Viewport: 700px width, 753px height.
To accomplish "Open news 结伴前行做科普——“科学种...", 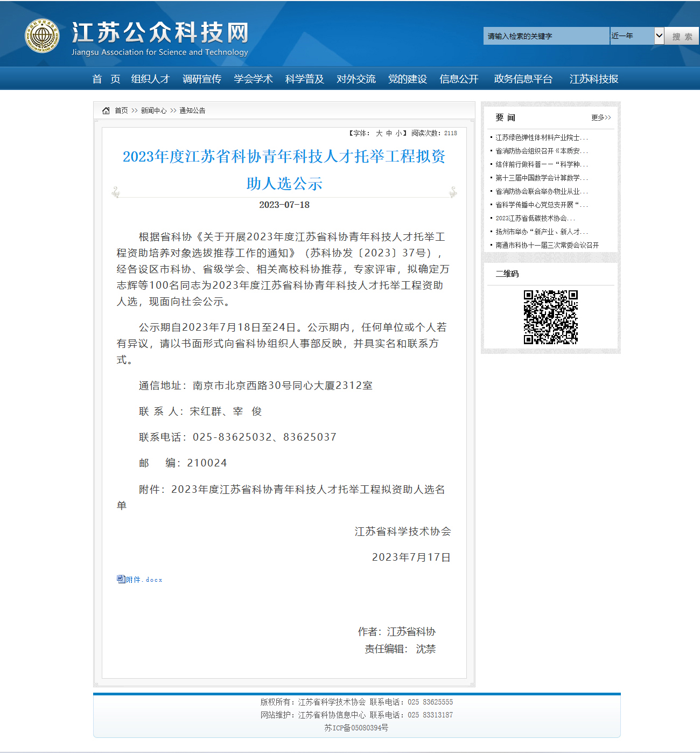I will [x=542, y=164].
